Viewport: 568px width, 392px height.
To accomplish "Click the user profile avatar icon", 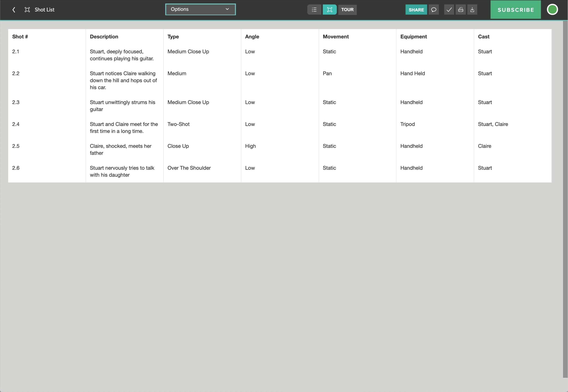I will pyautogui.click(x=553, y=10).
